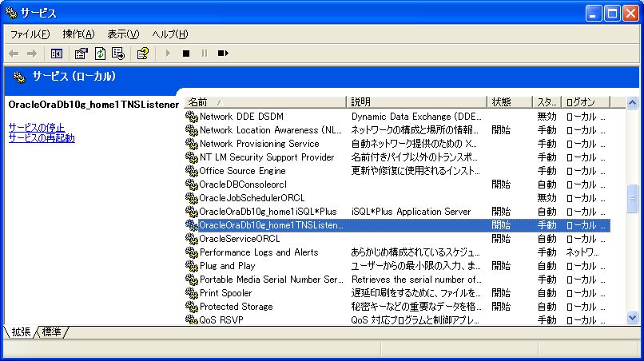This screenshot has height=361, width=644.
Task: Select the highlighted OracleOraDb10g_home1TNSListen... row name
Action: pos(271,225)
